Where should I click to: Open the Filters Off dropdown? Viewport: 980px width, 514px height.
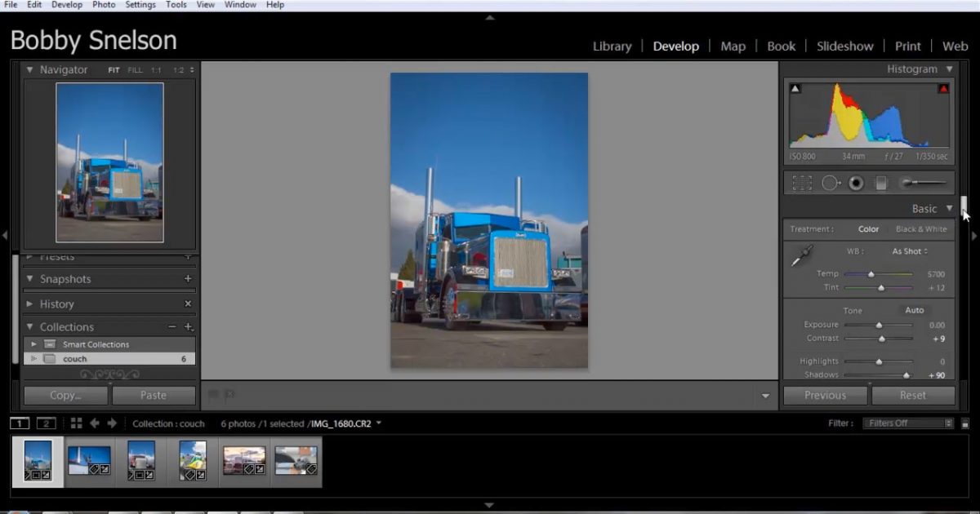[x=909, y=423]
